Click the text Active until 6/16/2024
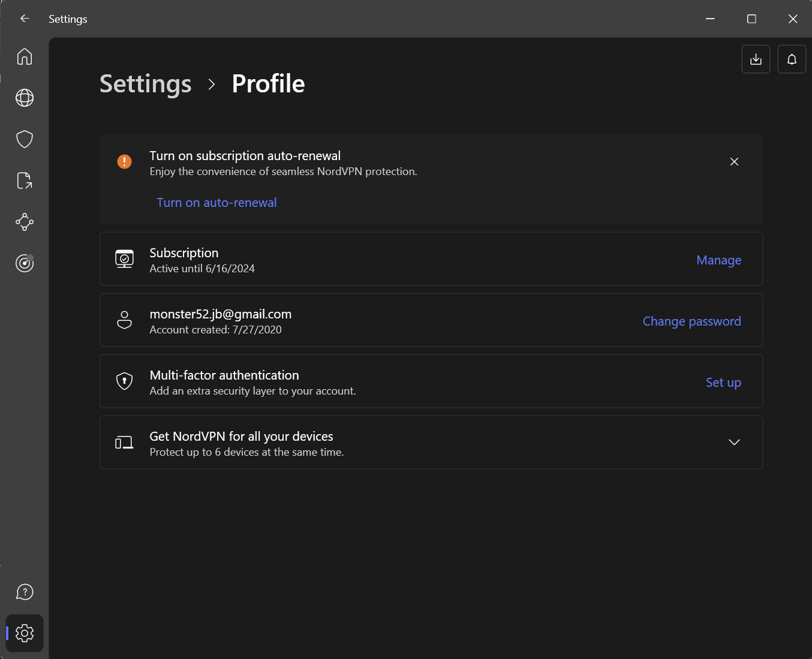 click(202, 269)
